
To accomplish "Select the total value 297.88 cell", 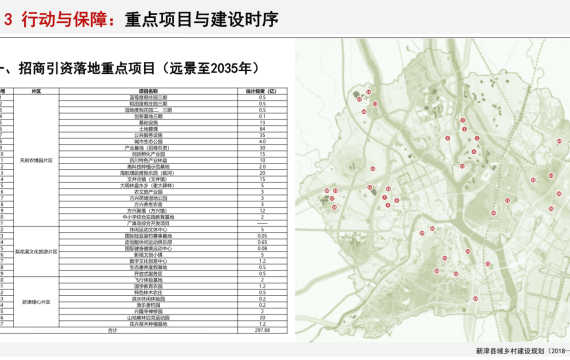I will click(x=262, y=330).
